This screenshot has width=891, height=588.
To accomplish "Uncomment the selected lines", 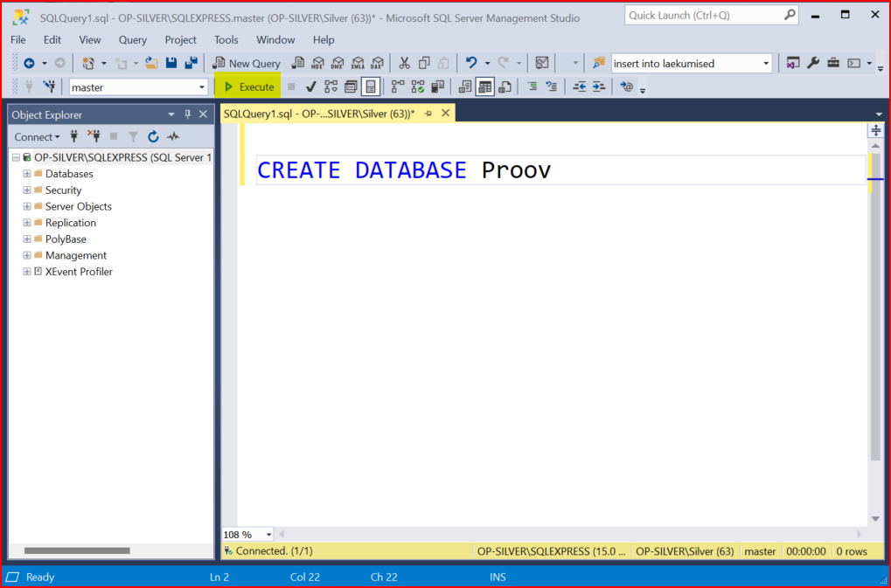I will point(551,86).
